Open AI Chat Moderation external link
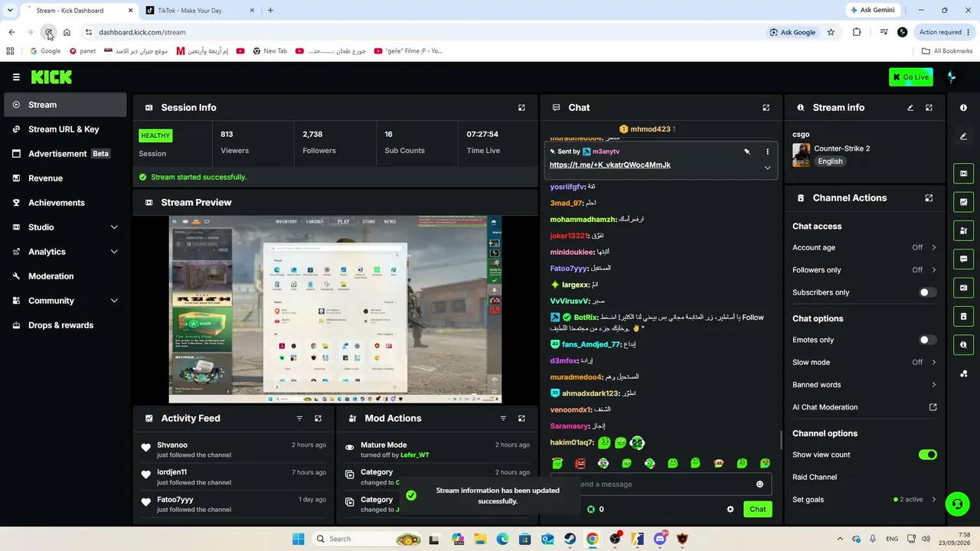Screen dimensions: 980x551 pyautogui.click(x=933, y=407)
